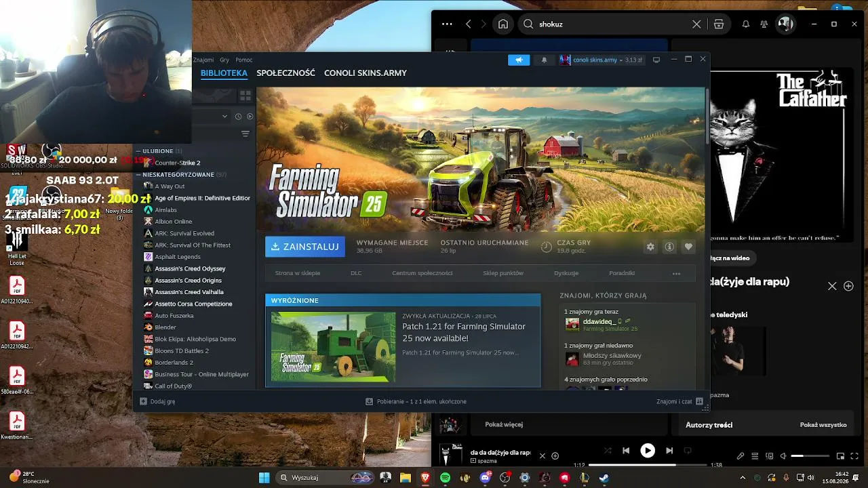Open Steam library advanced filter icon
The height and width of the screenshot is (488, 868).
(245, 134)
